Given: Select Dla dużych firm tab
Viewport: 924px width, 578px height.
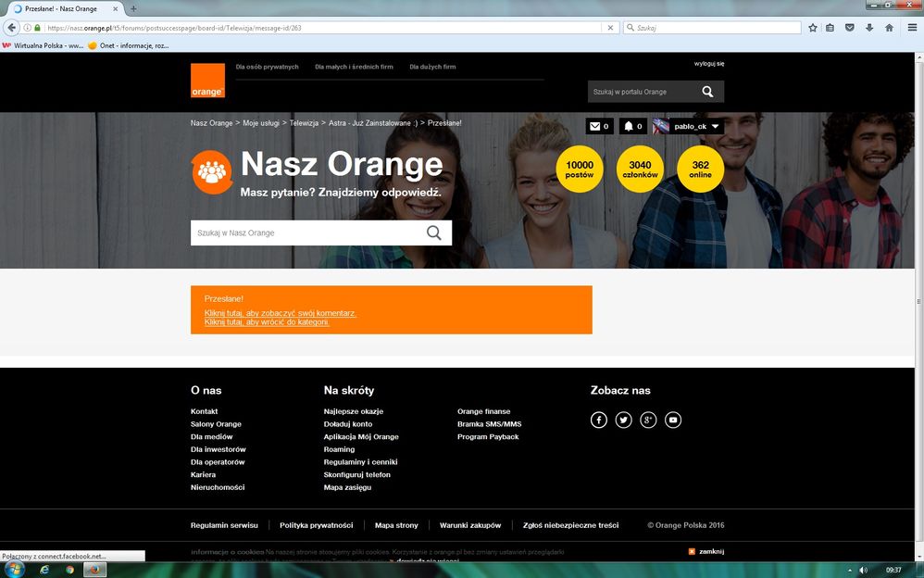Looking at the screenshot, I should pos(432,67).
